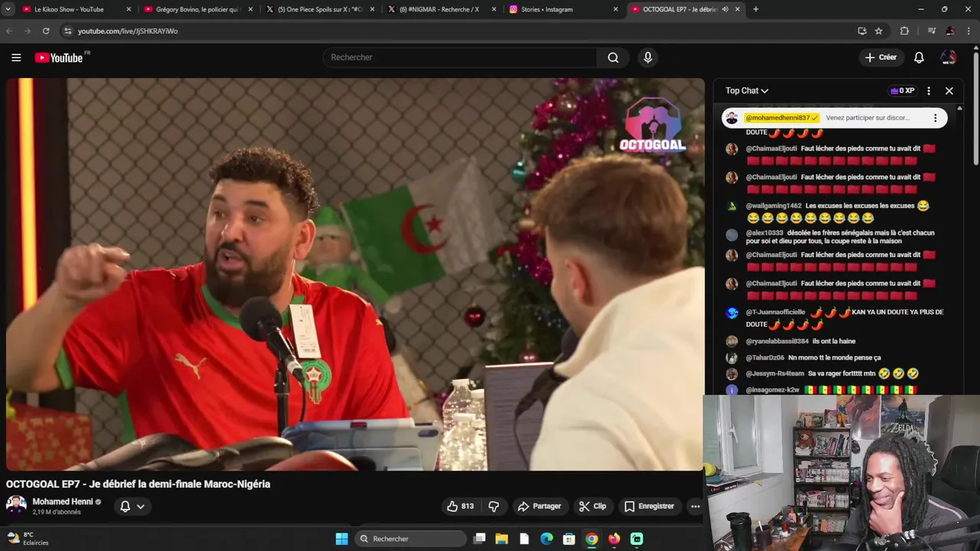This screenshot has width=980, height=551.
Task: Click the Enregistrer save button
Action: pyautogui.click(x=648, y=506)
